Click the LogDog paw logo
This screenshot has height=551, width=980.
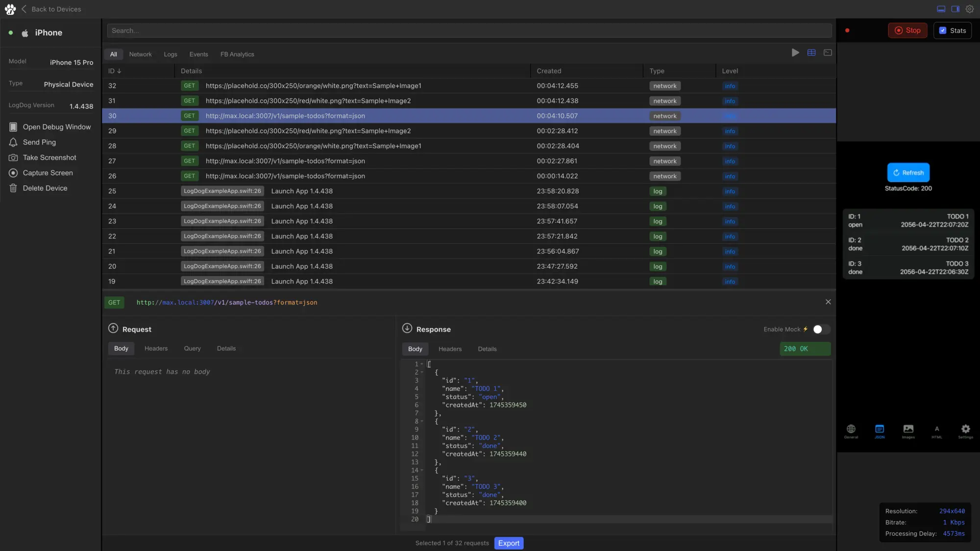(x=10, y=9)
